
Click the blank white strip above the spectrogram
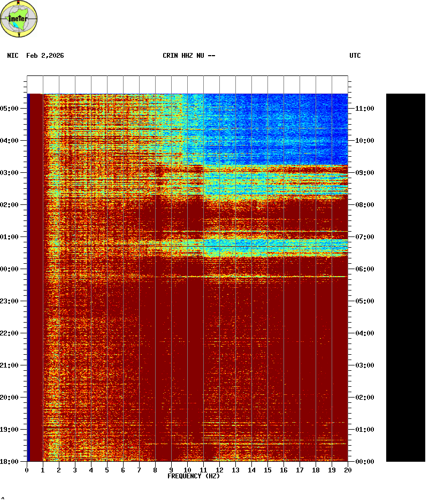pyautogui.click(x=187, y=85)
